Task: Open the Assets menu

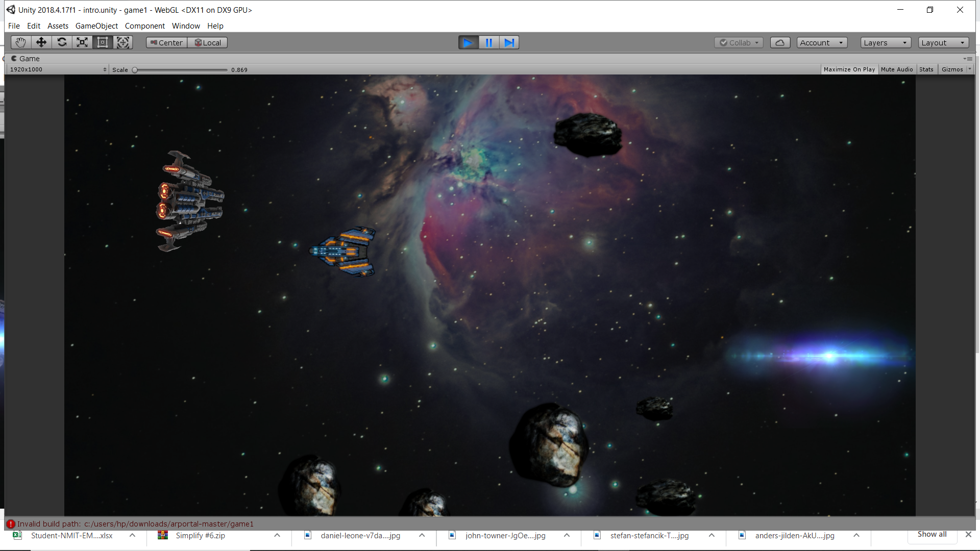Action: [x=58, y=26]
